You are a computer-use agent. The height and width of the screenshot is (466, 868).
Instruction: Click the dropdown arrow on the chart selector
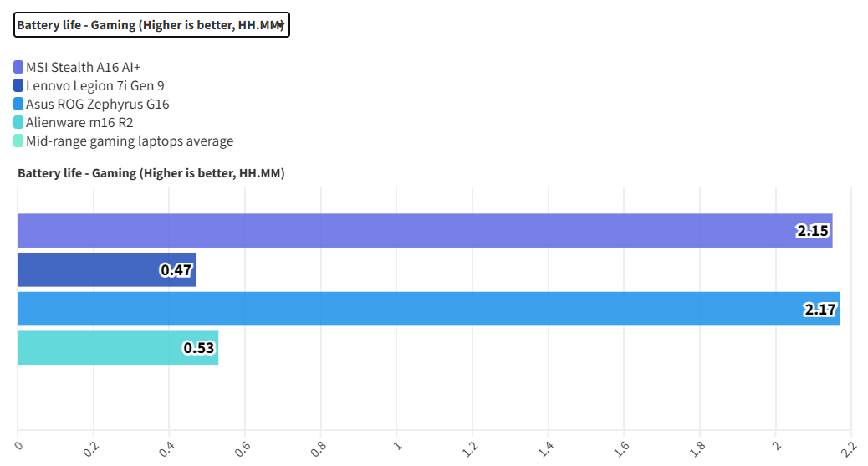tap(281, 25)
